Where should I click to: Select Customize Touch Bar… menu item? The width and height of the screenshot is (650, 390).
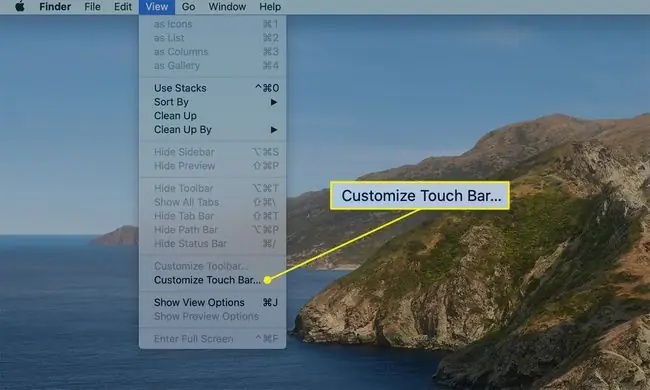(212, 280)
